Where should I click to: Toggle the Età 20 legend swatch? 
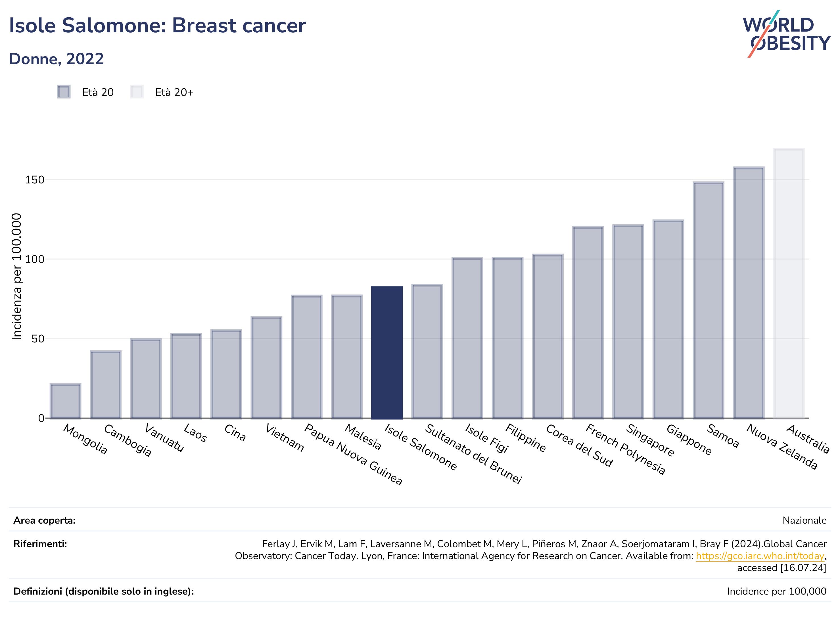(x=64, y=92)
